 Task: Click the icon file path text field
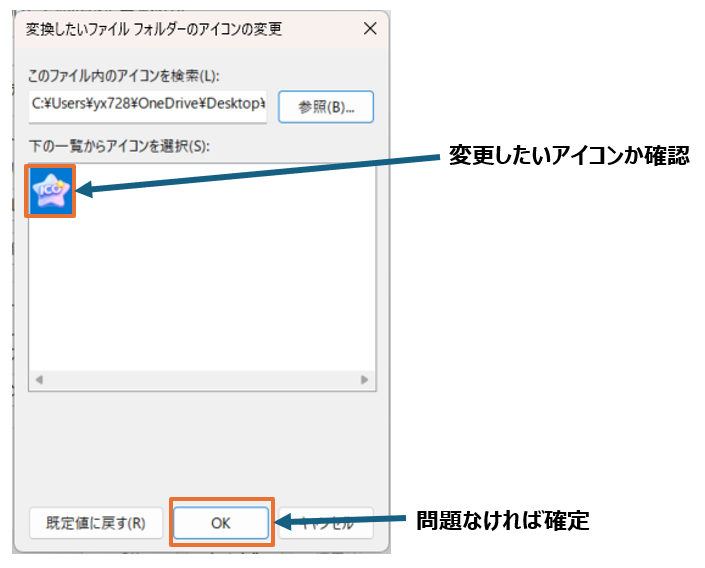coord(148,106)
